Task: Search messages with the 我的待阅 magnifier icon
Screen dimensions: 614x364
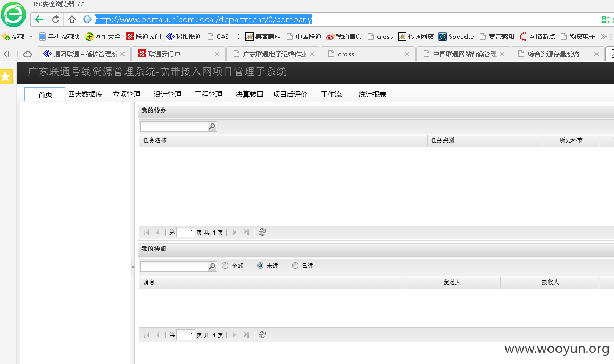Action: (x=212, y=267)
